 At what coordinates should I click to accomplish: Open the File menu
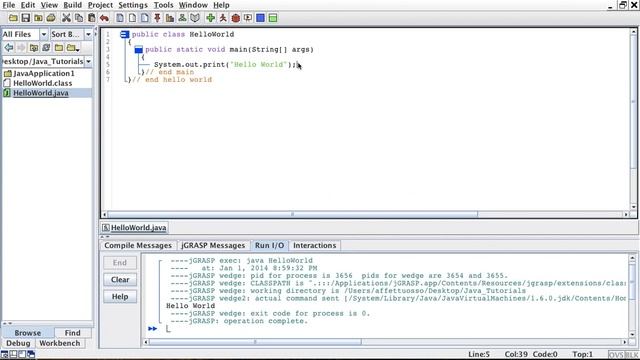point(9,5)
